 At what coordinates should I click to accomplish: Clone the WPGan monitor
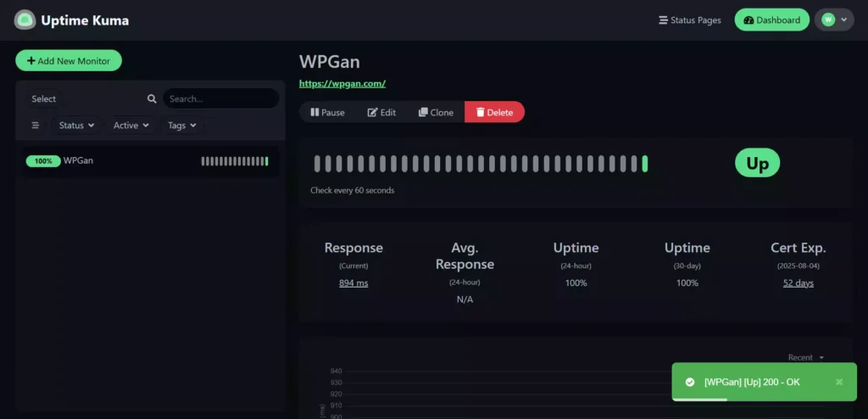(x=437, y=112)
